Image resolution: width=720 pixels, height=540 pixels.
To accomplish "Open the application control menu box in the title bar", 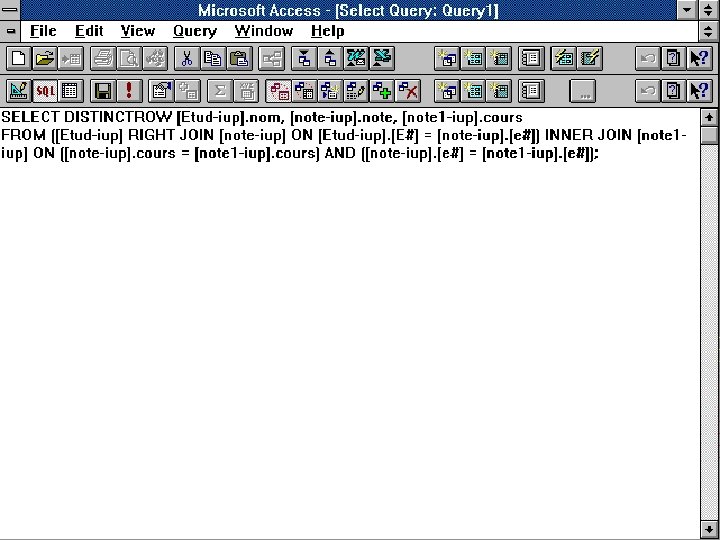I will pos(10,10).
